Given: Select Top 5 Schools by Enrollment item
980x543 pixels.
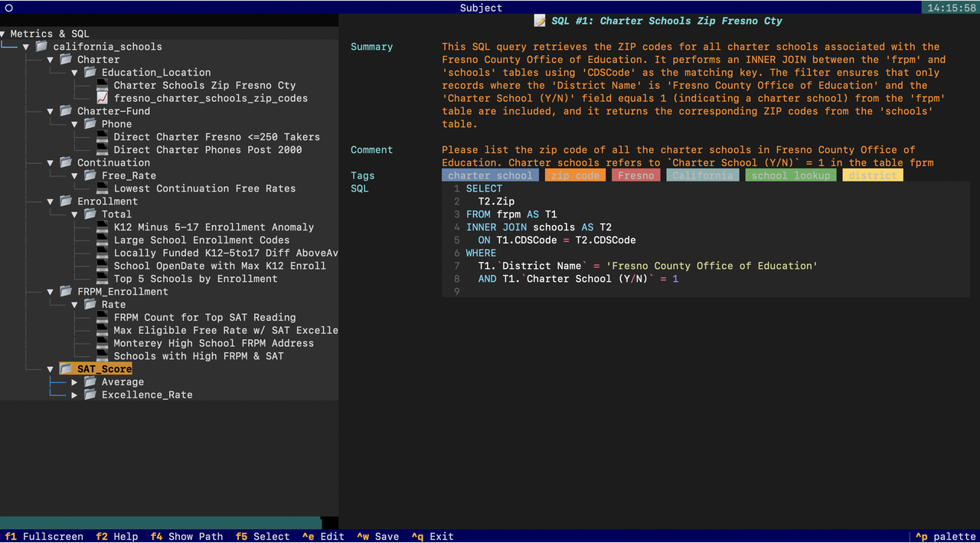Looking at the screenshot, I should pyautogui.click(x=195, y=279).
